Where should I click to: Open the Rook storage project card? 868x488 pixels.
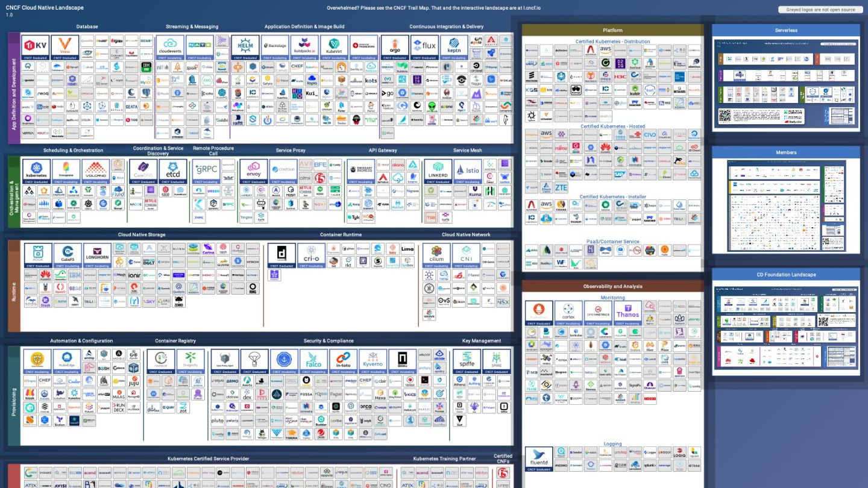coord(37,255)
